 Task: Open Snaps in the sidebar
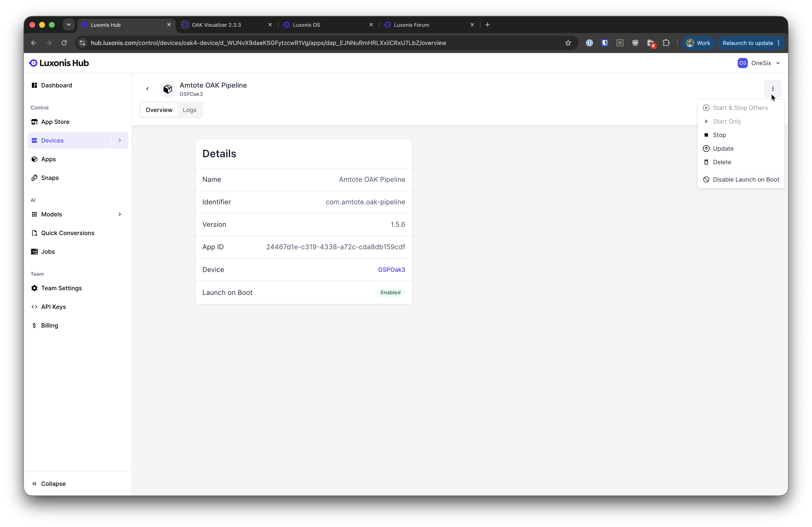(78, 178)
